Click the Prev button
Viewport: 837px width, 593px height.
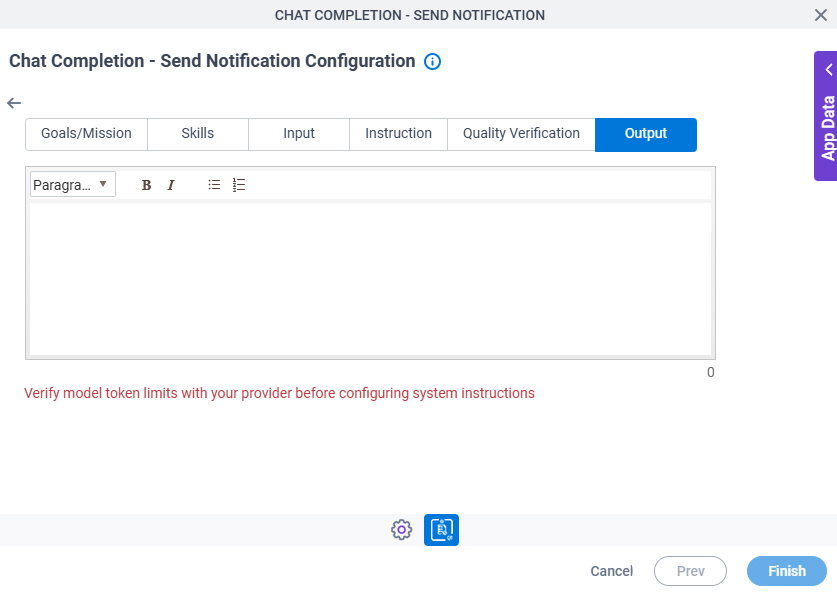click(690, 571)
